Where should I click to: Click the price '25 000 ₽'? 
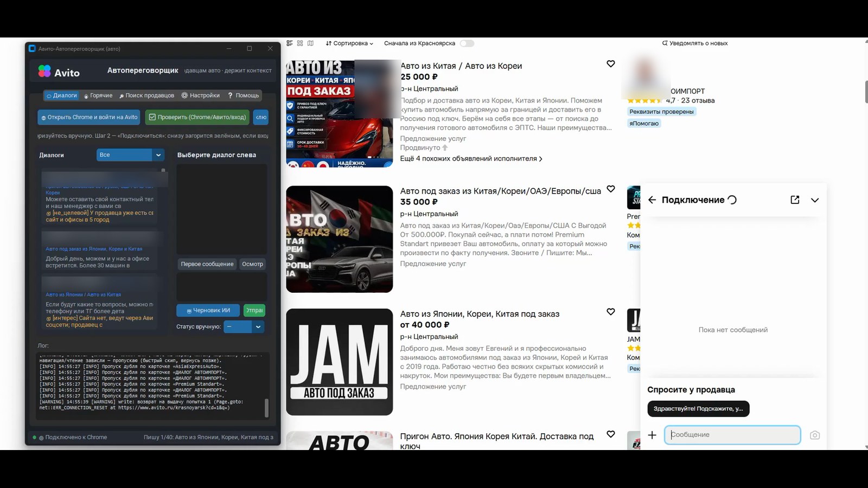[419, 77]
